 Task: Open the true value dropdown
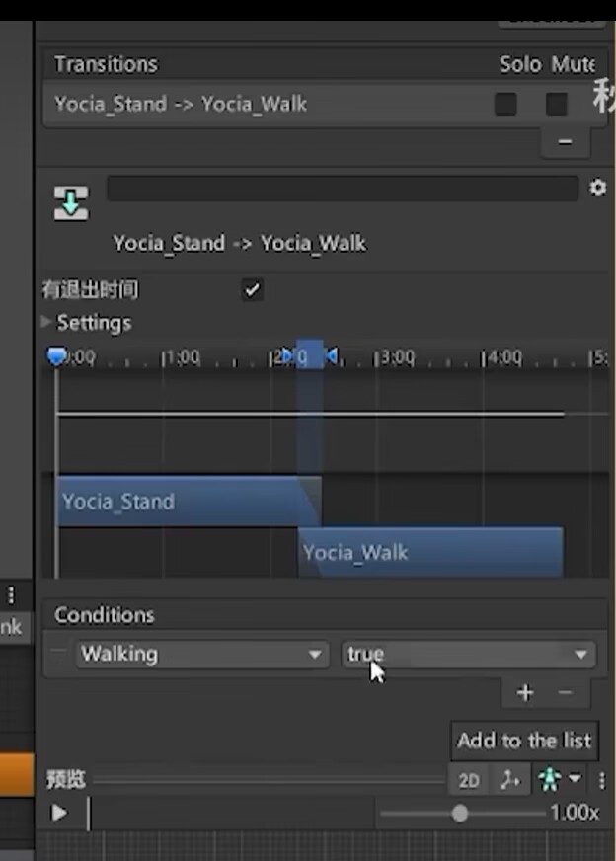point(468,654)
